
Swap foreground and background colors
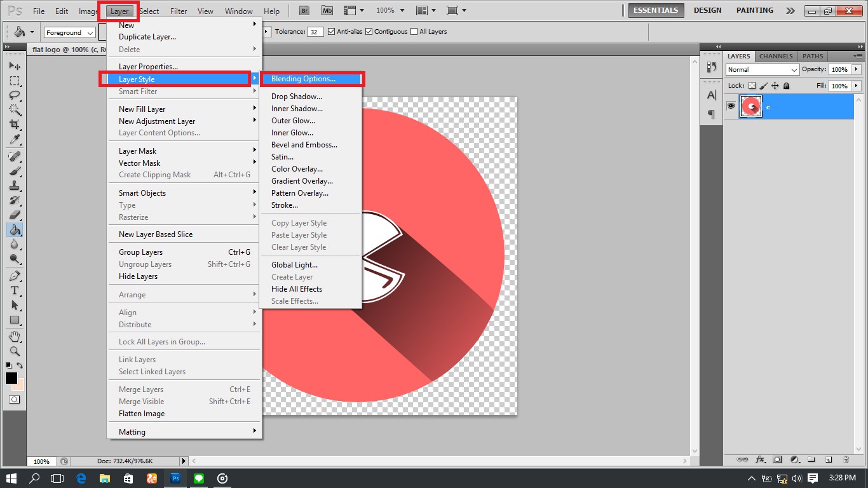[x=20, y=365]
